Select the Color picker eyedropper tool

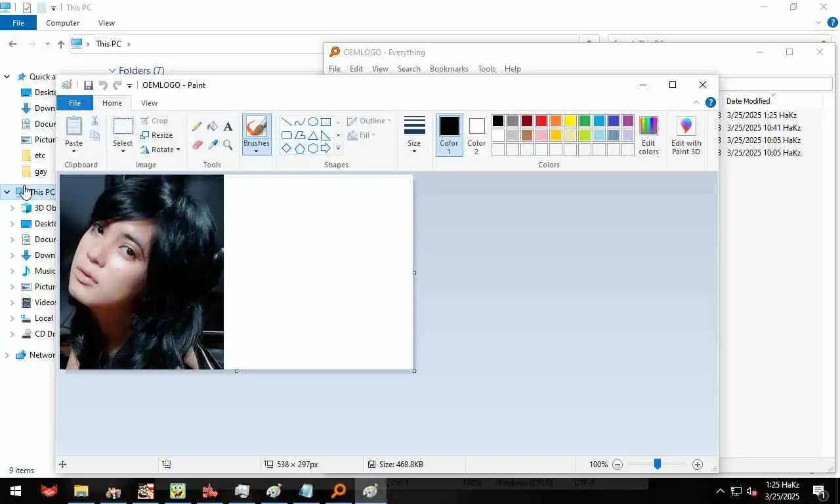(x=213, y=144)
